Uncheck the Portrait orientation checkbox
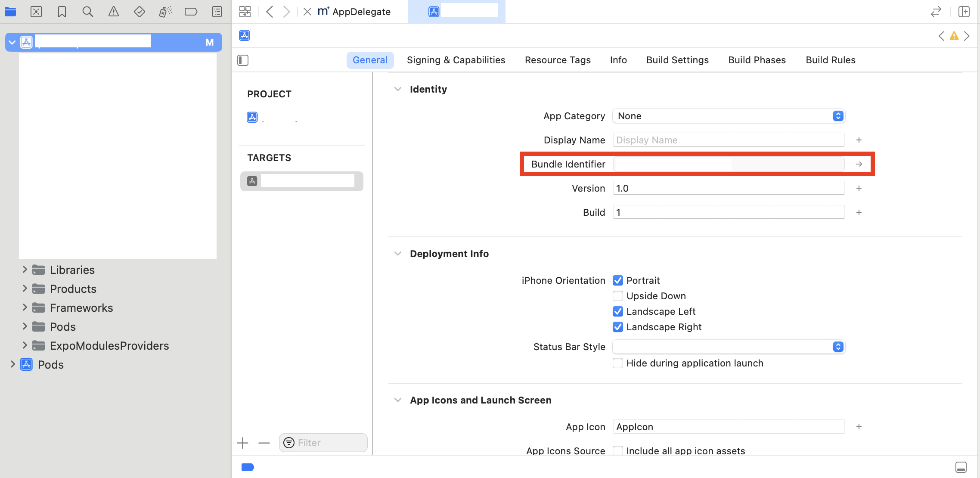The width and height of the screenshot is (980, 478). pos(618,280)
